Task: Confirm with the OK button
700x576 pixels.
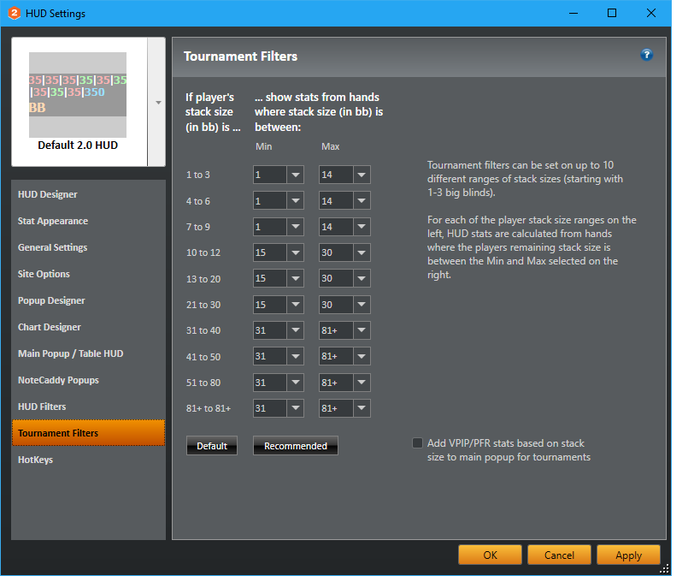Action: tap(490, 555)
